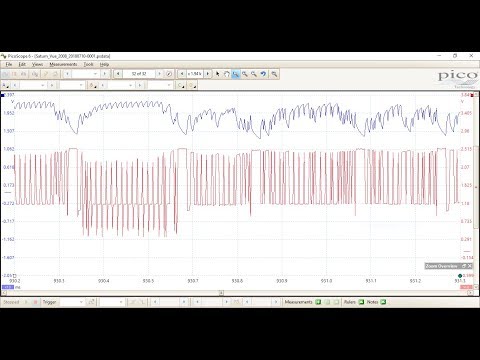
Task: Toggle the Rulers legend
Action: click(361, 302)
